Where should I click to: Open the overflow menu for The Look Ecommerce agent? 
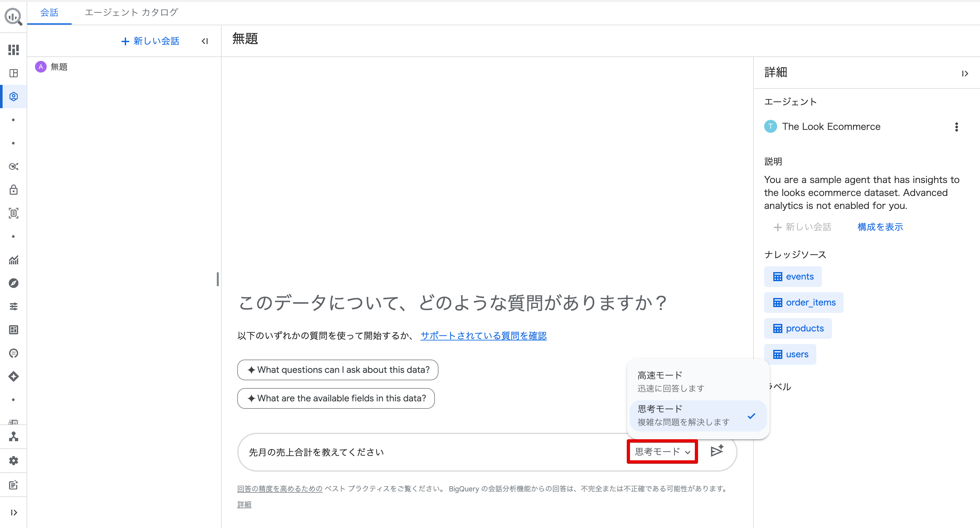957,127
